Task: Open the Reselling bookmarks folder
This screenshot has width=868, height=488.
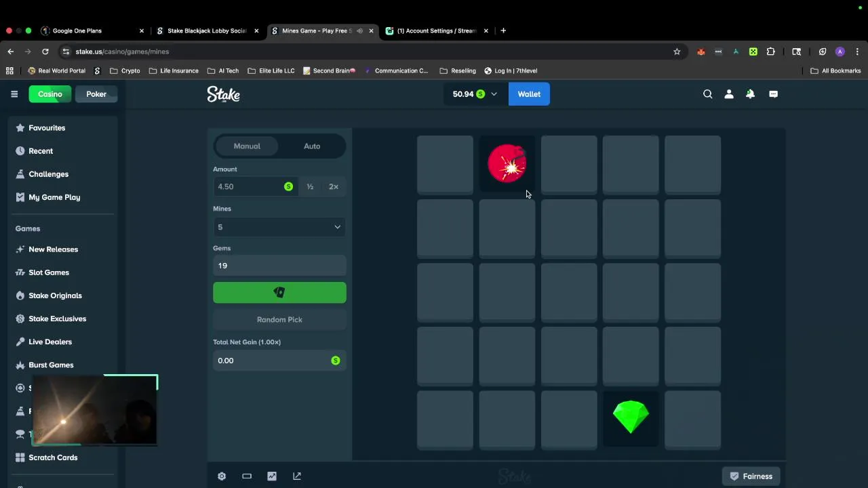Action: click(x=458, y=70)
